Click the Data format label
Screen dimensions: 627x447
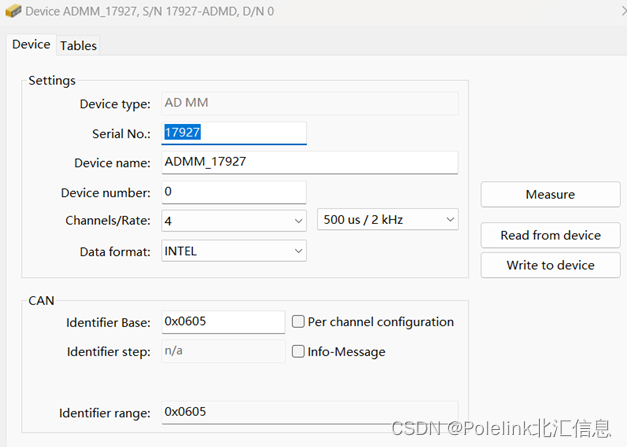pos(115,251)
